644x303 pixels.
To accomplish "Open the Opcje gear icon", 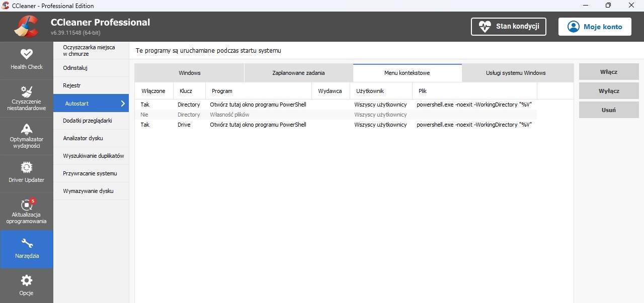I will click(x=27, y=280).
